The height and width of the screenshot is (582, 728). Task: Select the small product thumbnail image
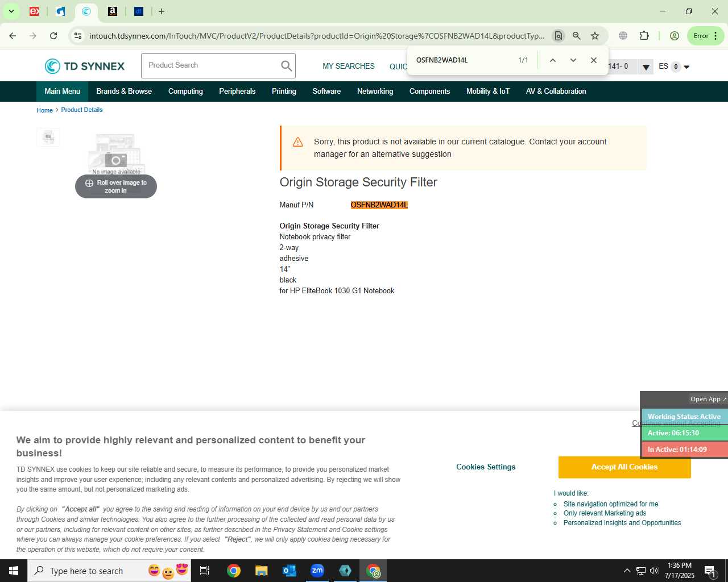48,137
